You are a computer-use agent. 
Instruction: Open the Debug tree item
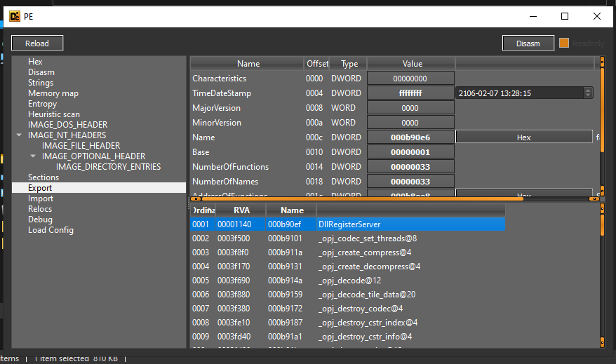click(40, 220)
